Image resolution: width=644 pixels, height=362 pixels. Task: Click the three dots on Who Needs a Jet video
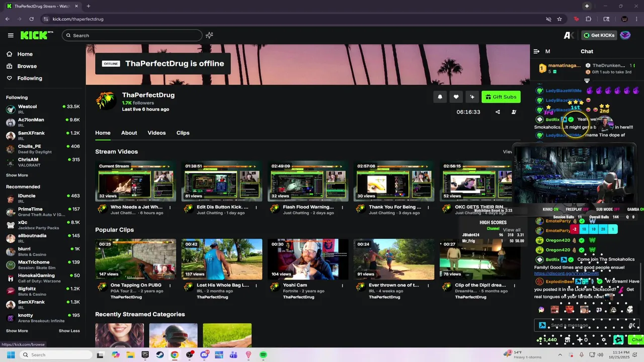click(x=170, y=207)
